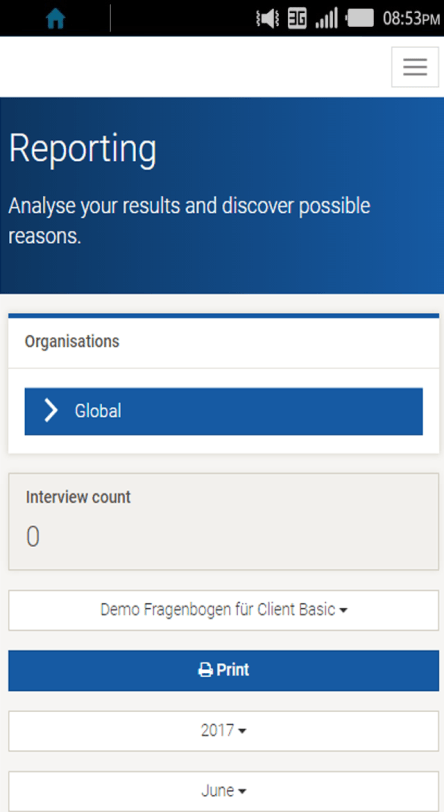Image resolution: width=444 pixels, height=812 pixels.
Task: Click the 'Analyse your results' subtitle text
Action: (x=190, y=221)
